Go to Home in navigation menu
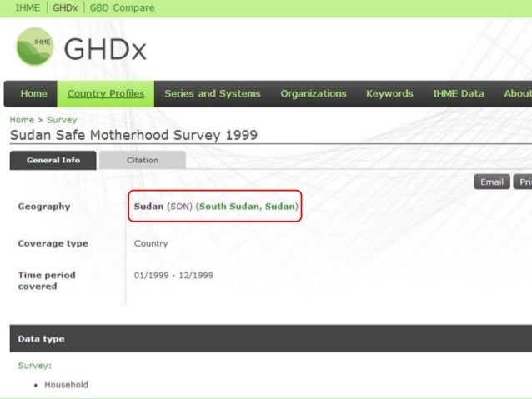Screen dimensions: 532x399 point(33,93)
